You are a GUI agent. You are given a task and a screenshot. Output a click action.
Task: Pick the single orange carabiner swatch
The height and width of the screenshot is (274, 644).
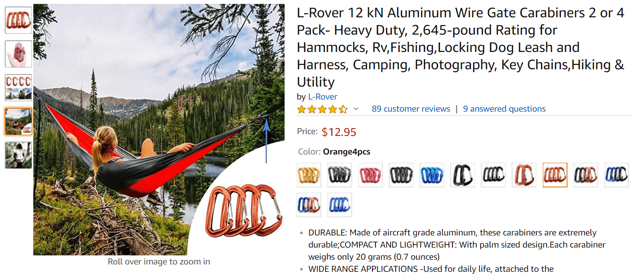click(x=524, y=175)
